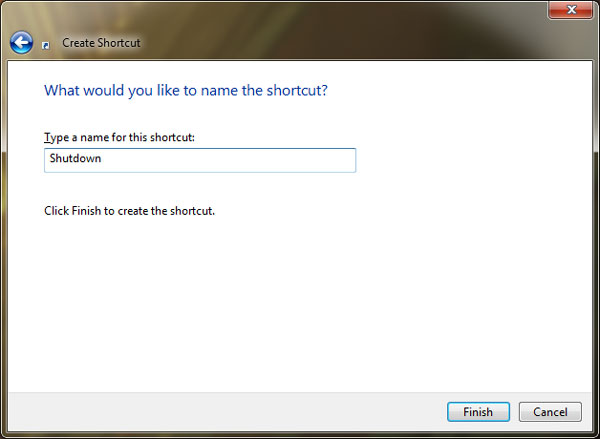The image size is (600, 439).
Task: Close the Create Shortcut window
Action: 571,10
